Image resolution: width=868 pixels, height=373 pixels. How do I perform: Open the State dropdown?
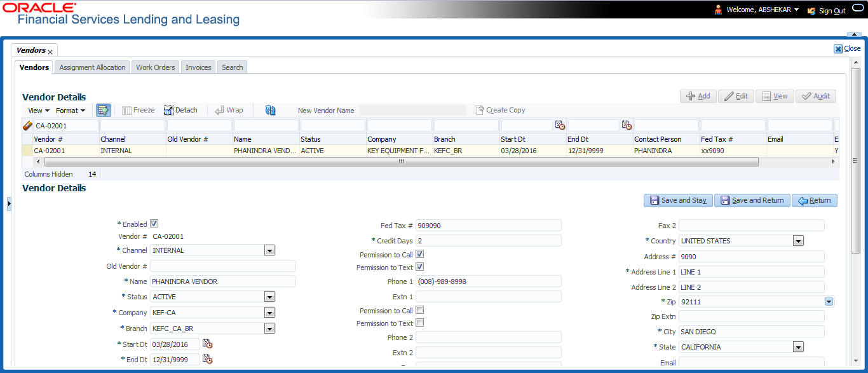pos(798,347)
